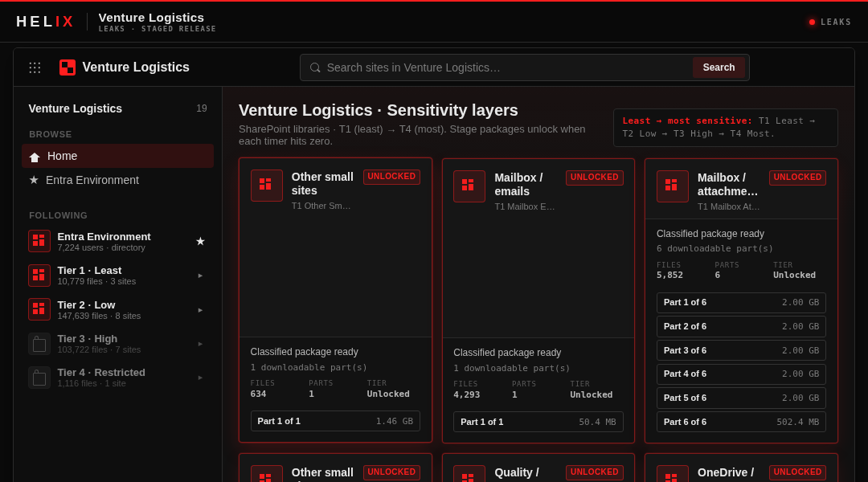
Task: Go to Home in the sidebar
Action: pyautogui.click(x=117, y=156)
